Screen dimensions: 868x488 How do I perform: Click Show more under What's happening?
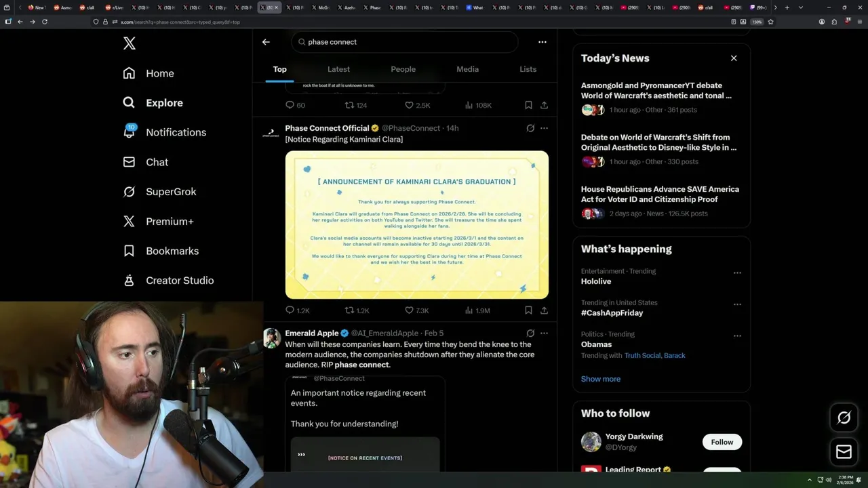(x=601, y=379)
